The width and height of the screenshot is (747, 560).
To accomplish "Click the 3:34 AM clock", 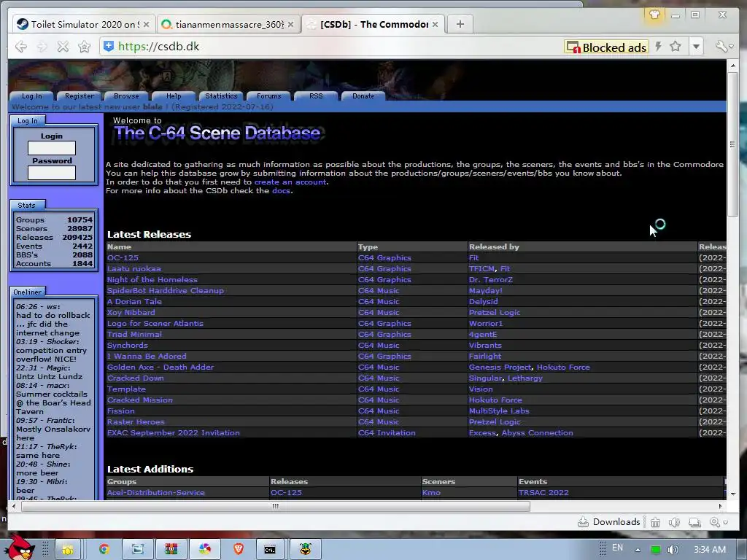I will pos(709,550).
